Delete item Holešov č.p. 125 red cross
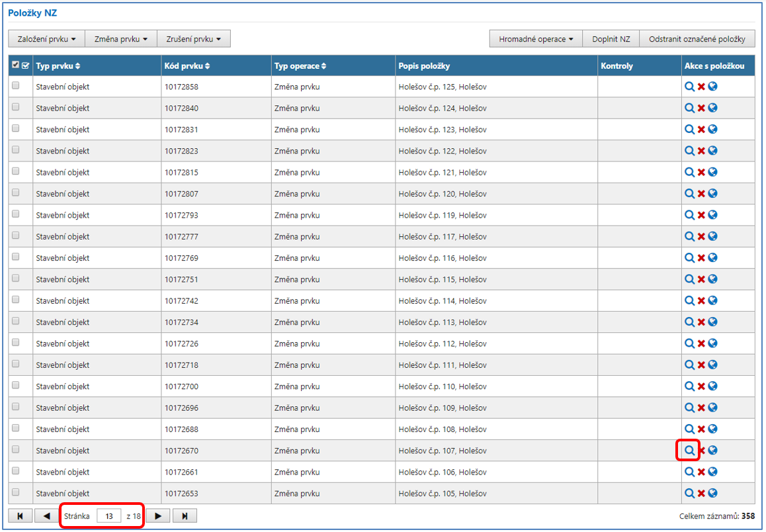This screenshot has width=766, height=532. tap(701, 87)
